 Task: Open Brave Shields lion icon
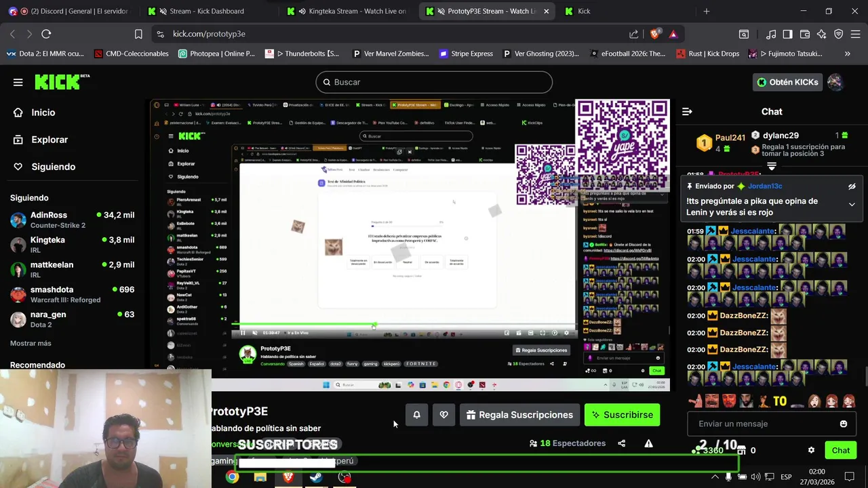tap(655, 34)
